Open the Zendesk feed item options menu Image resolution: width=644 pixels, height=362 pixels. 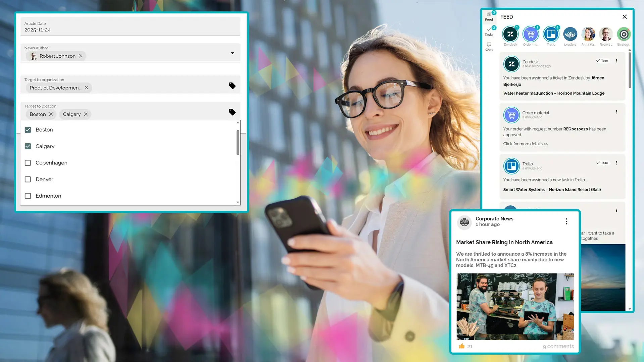tap(616, 60)
